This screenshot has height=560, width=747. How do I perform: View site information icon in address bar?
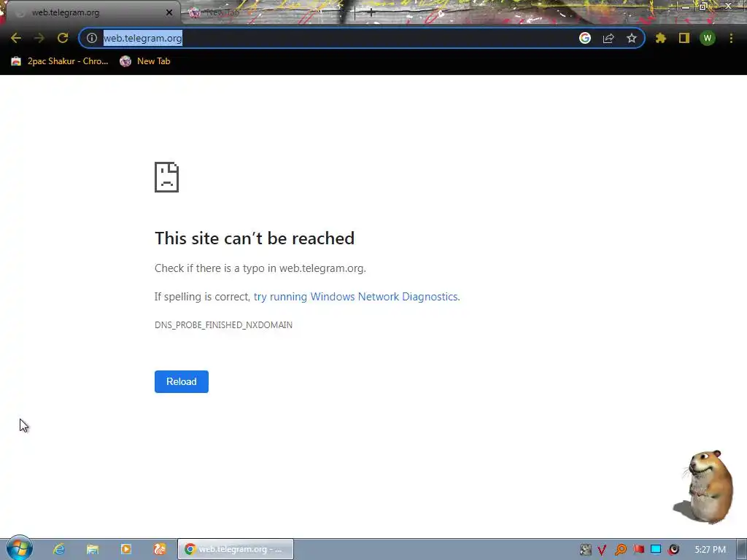pos(92,38)
